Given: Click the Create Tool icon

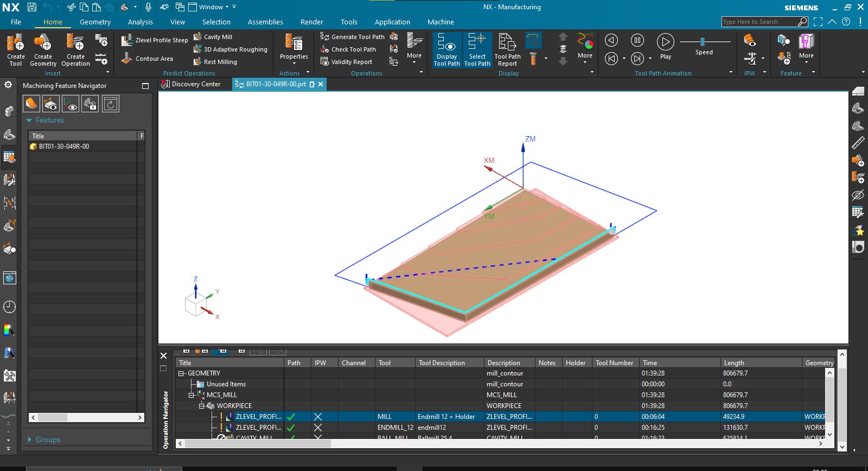Looking at the screenshot, I should coord(16,49).
